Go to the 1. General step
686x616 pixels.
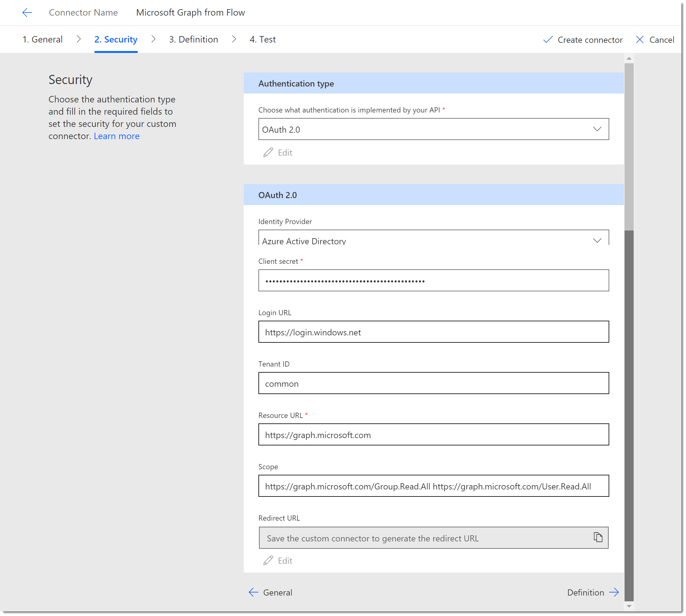[43, 39]
